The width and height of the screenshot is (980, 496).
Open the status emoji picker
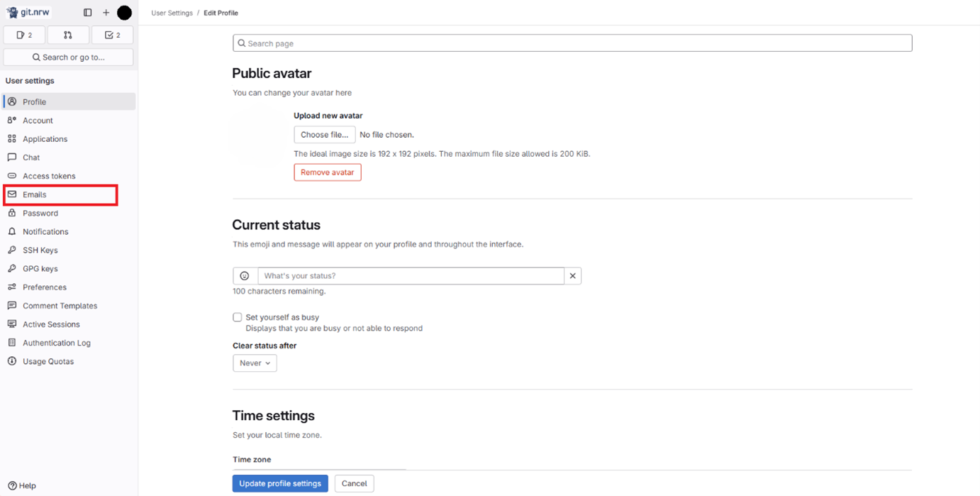[x=245, y=275]
